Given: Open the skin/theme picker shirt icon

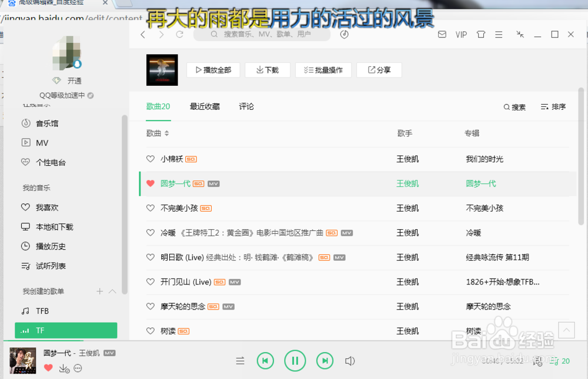Looking at the screenshot, I should (480, 34).
